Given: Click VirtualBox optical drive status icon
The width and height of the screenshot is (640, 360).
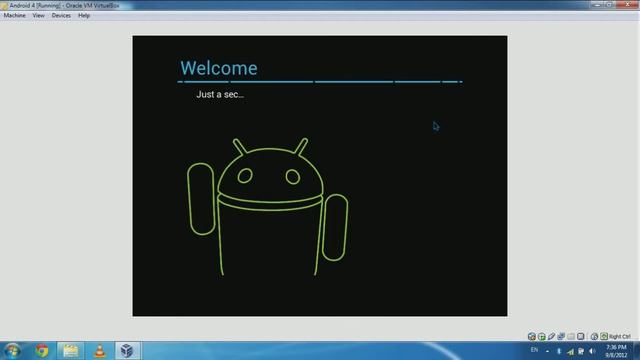Looking at the screenshot, I should click(542, 336).
